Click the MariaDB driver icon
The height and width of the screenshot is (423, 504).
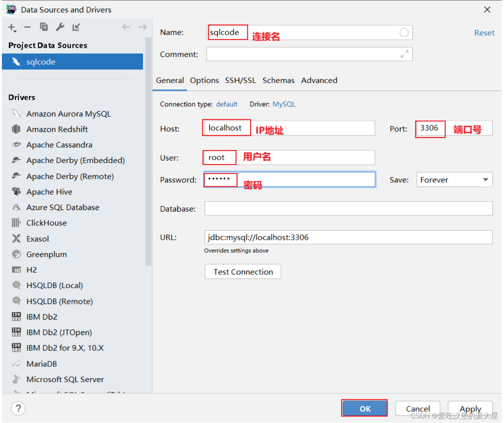pyautogui.click(x=16, y=364)
